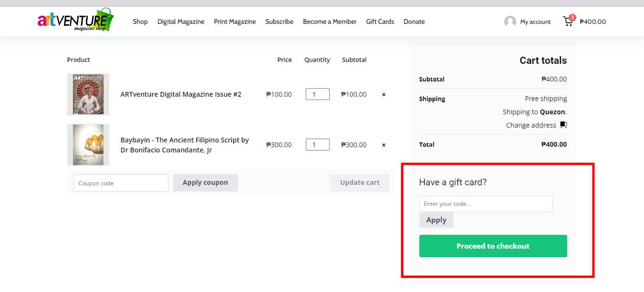Viewport: 644px width, 292px height.
Task: Click quantity field for Baybayin book
Action: 318,144
